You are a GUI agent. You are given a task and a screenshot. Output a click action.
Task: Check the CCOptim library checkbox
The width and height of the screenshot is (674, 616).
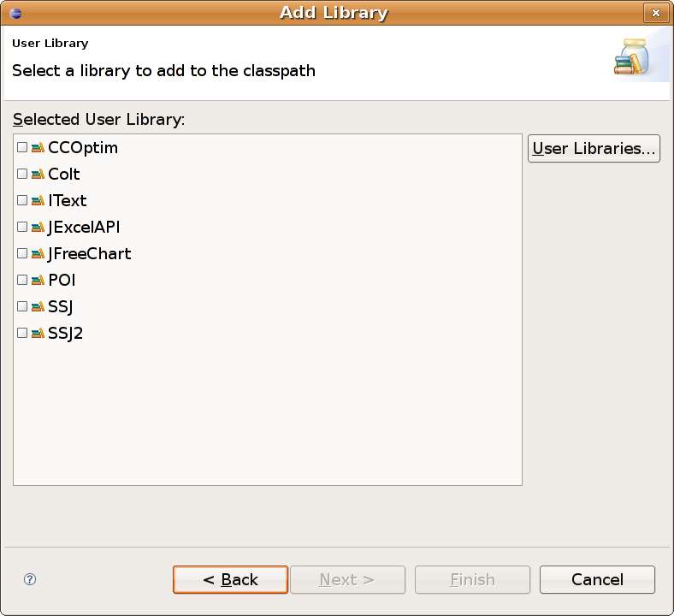tap(22, 147)
